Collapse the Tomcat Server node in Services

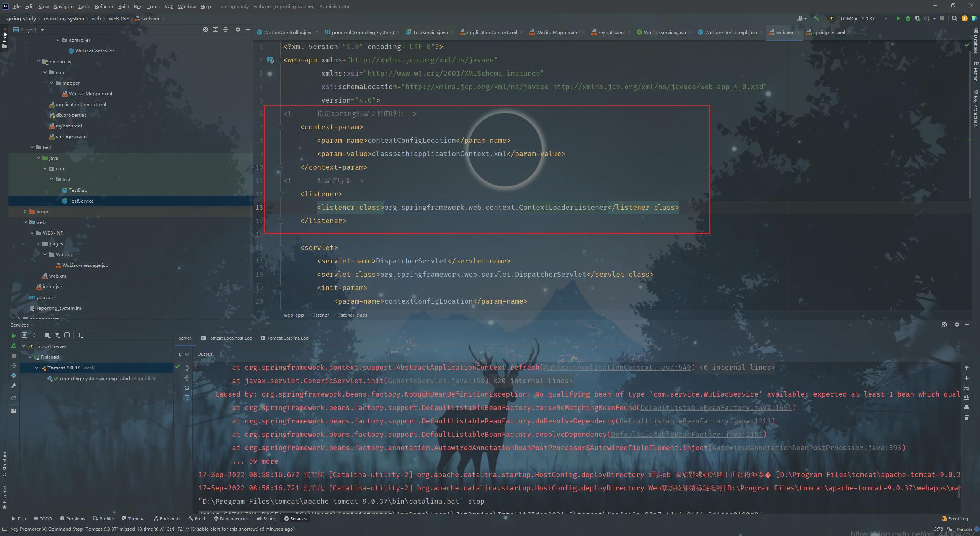(24, 346)
